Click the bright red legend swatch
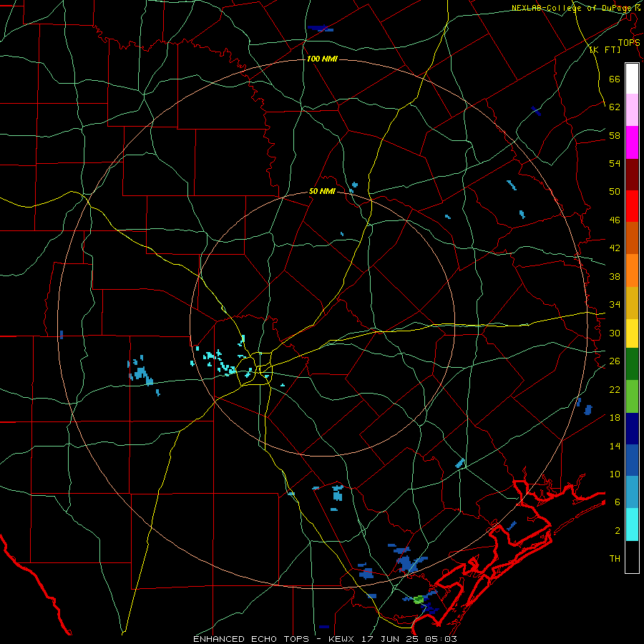The image size is (644, 644). pyautogui.click(x=632, y=206)
